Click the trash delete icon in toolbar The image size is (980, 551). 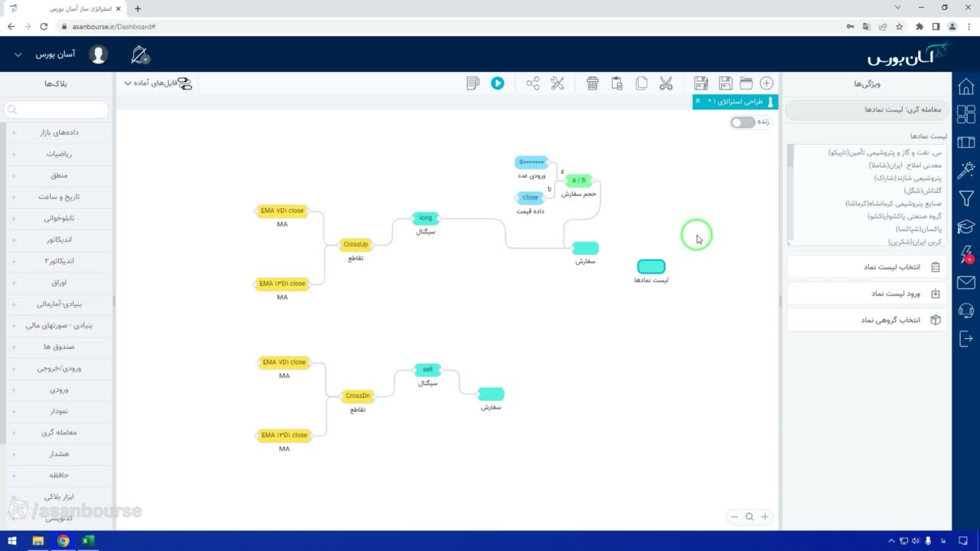point(593,83)
